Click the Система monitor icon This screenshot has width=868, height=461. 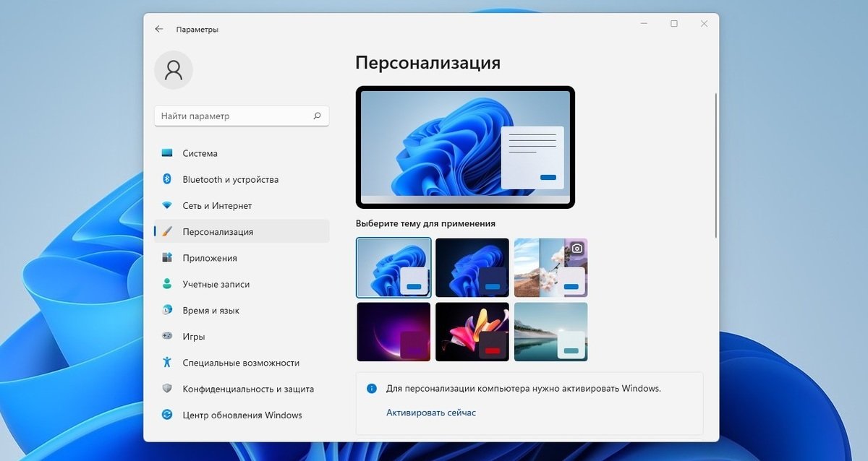[x=167, y=153]
